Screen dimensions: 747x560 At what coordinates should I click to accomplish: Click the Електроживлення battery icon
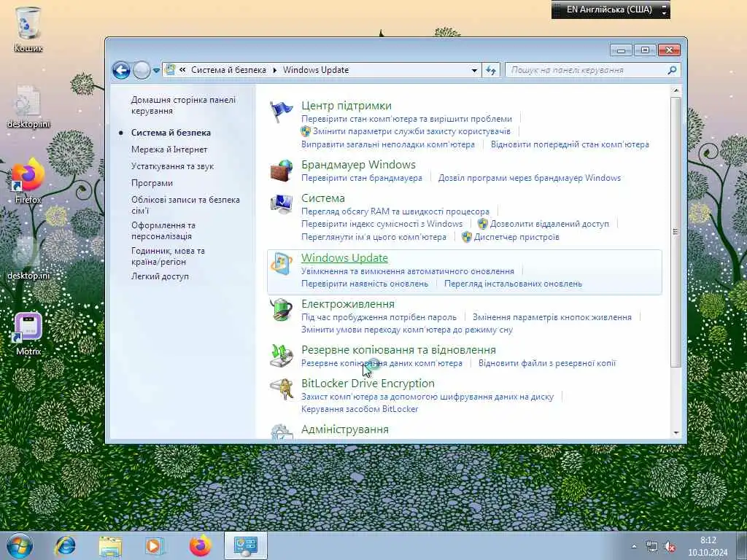pos(281,310)
